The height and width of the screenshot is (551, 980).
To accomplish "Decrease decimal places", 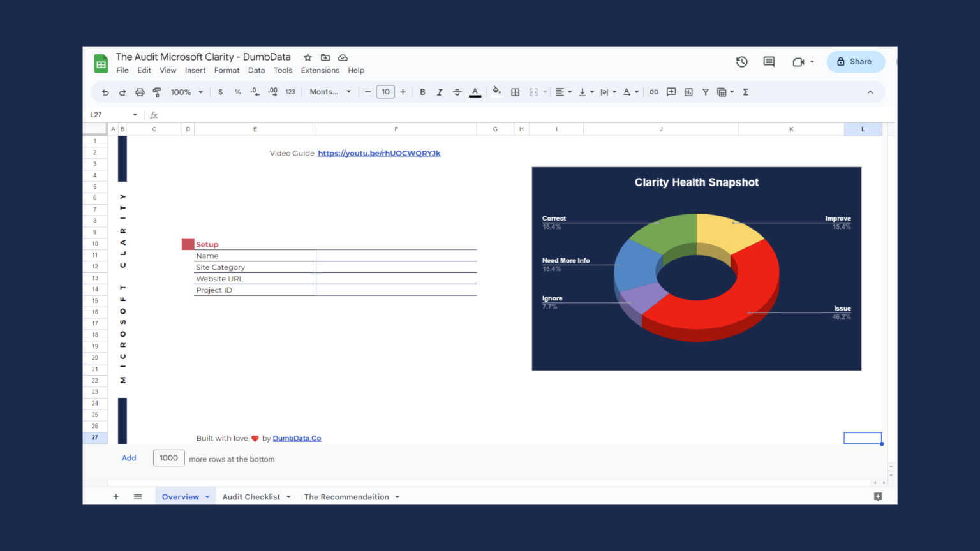I will [255, 92].
